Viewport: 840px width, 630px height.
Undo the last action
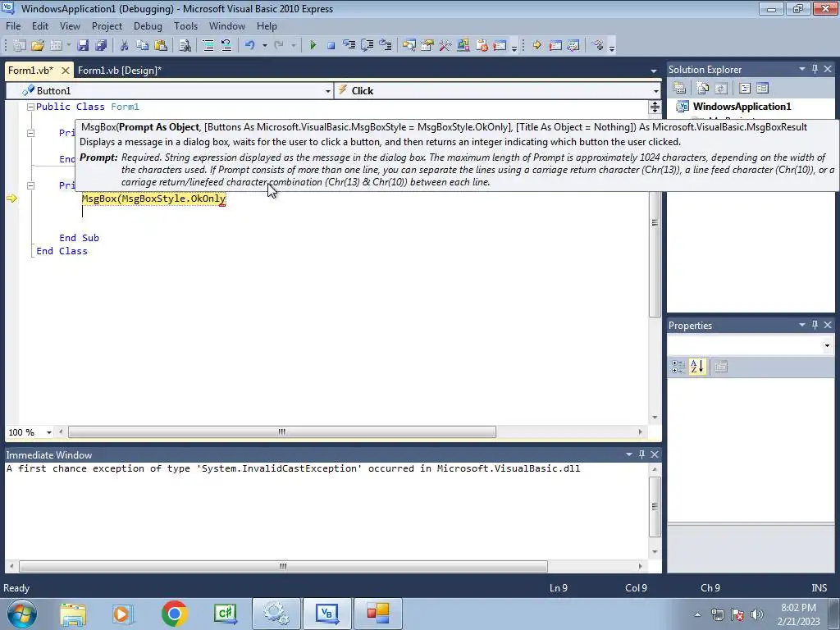click(249, 46)
